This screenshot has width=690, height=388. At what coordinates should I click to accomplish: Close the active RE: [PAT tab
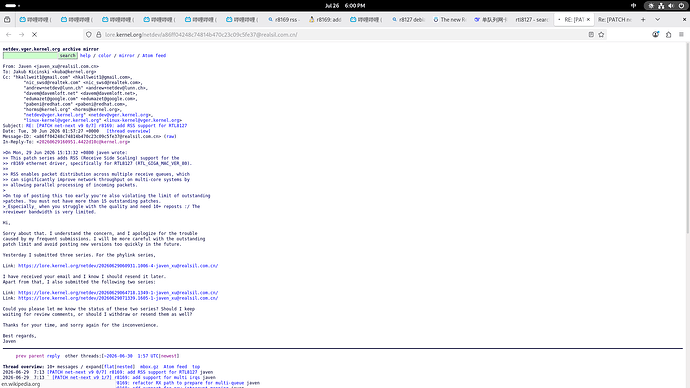(x=588, y=19)
